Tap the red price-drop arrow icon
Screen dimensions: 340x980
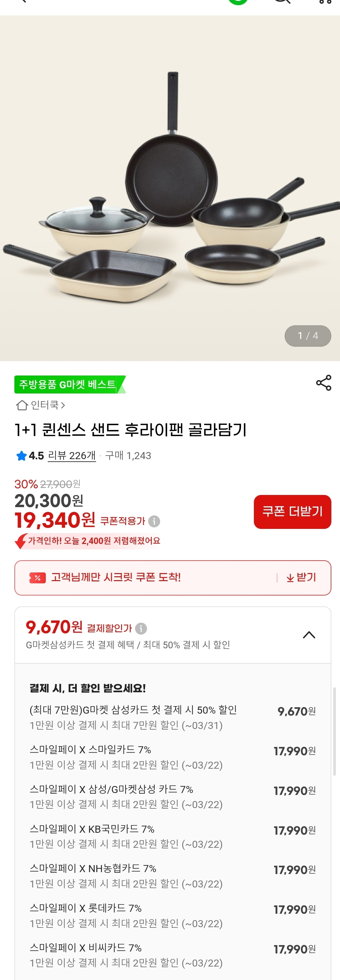click(20, 541)
